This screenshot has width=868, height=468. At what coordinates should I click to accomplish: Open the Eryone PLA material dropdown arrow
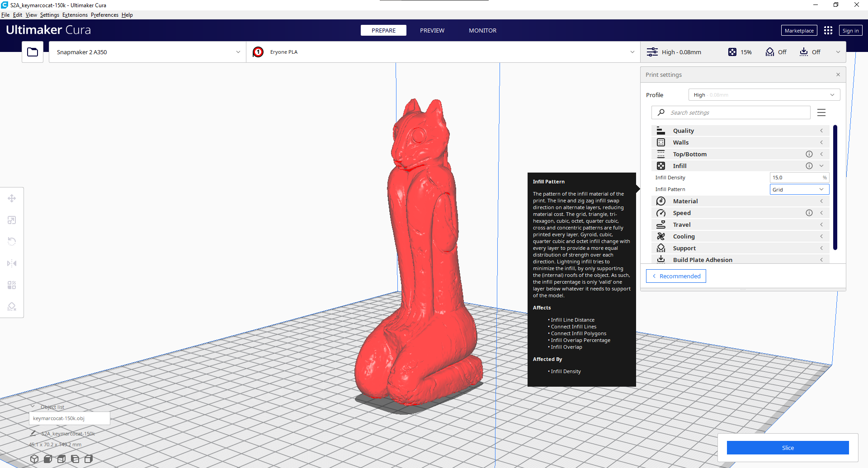pos(632,52)
